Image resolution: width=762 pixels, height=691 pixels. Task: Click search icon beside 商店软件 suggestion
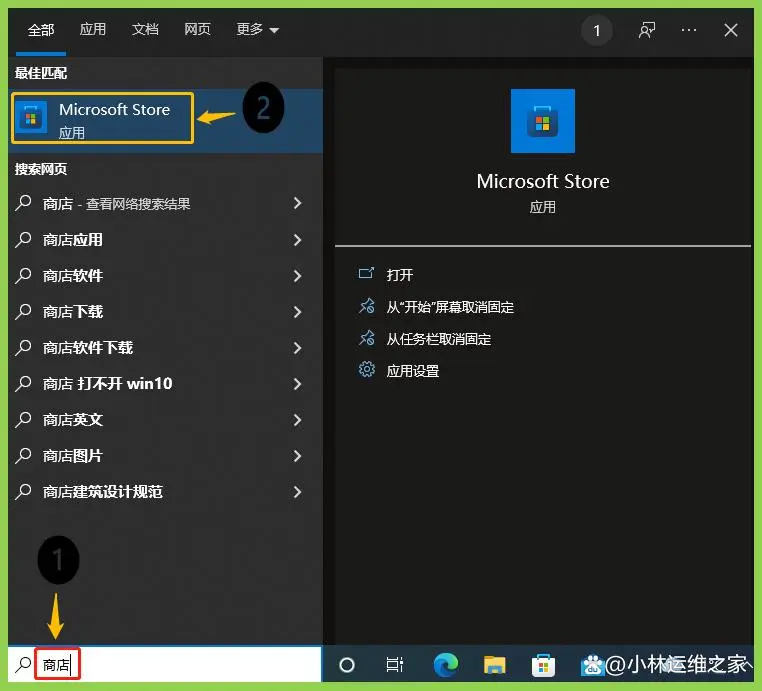click(23, 276)
